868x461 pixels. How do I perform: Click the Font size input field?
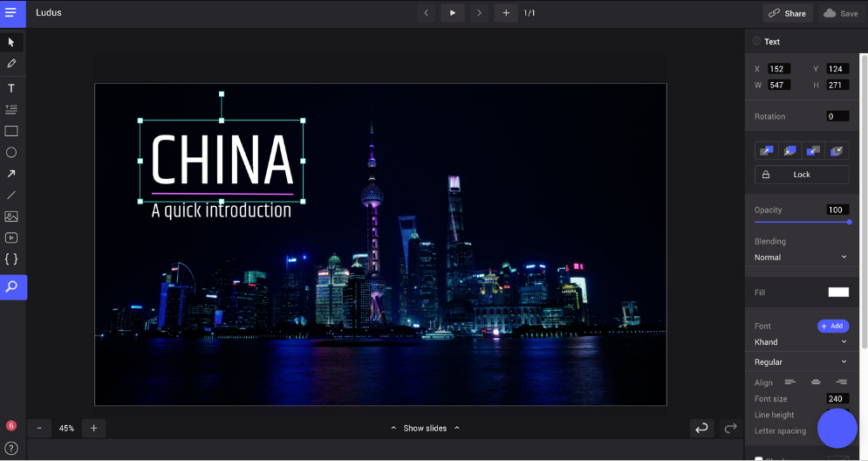(x=837, y=399)
